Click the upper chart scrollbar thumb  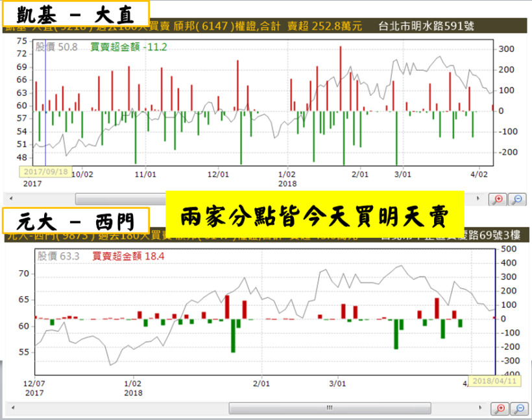click(121, 199)
